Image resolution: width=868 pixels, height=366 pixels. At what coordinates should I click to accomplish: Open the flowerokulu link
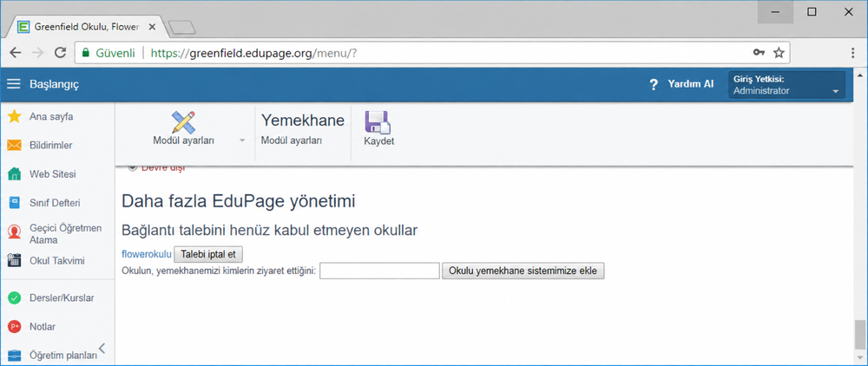(x=147, y=254)
